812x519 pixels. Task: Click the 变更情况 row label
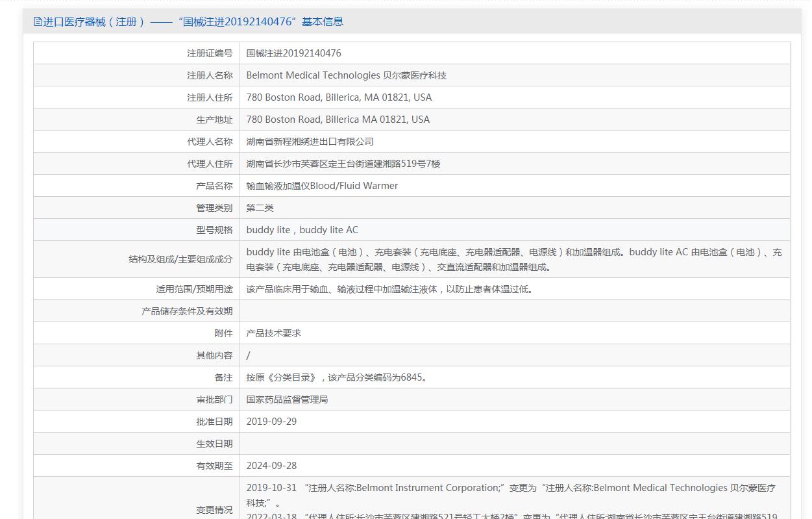(x=214, y=510)
